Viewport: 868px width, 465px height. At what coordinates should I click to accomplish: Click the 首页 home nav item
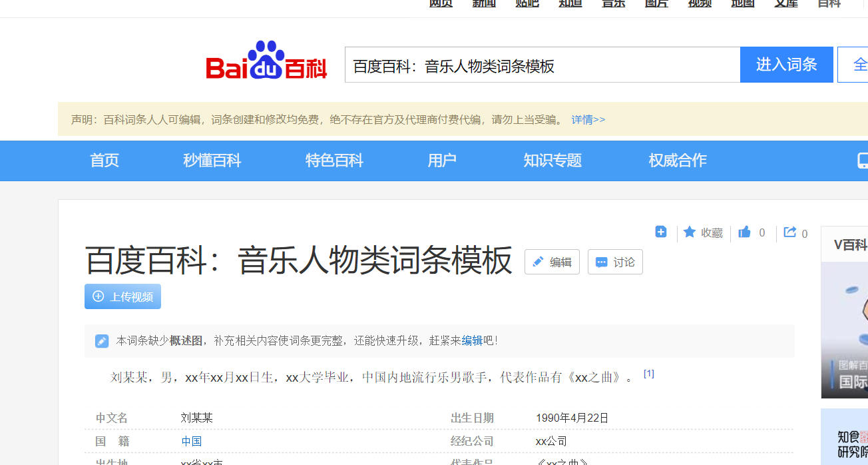(104, 161)
